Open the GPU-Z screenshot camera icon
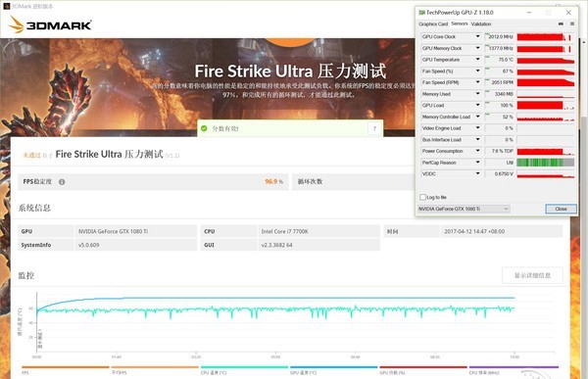This screenshot has width=588, height=379. click(x=561, y=24)
